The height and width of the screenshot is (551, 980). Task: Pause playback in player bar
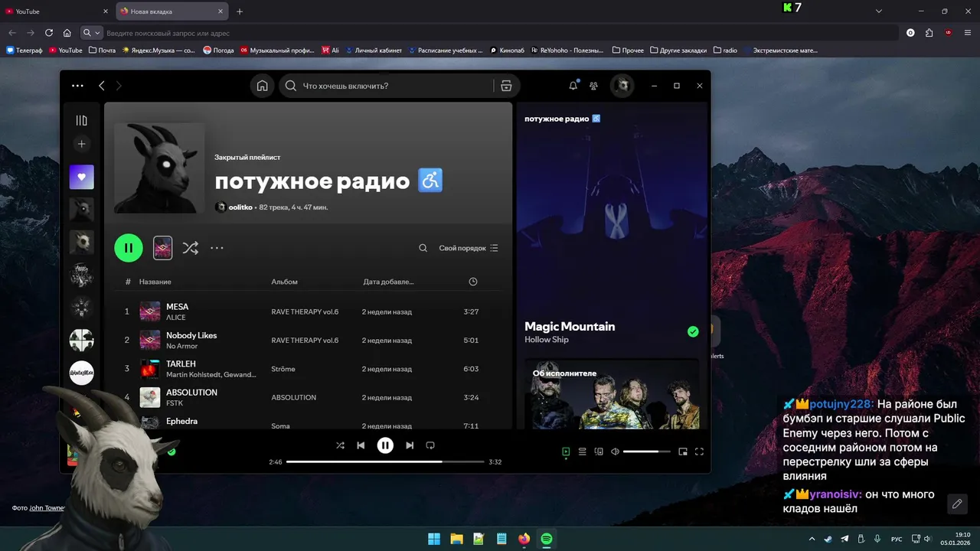tap(385, 445)
